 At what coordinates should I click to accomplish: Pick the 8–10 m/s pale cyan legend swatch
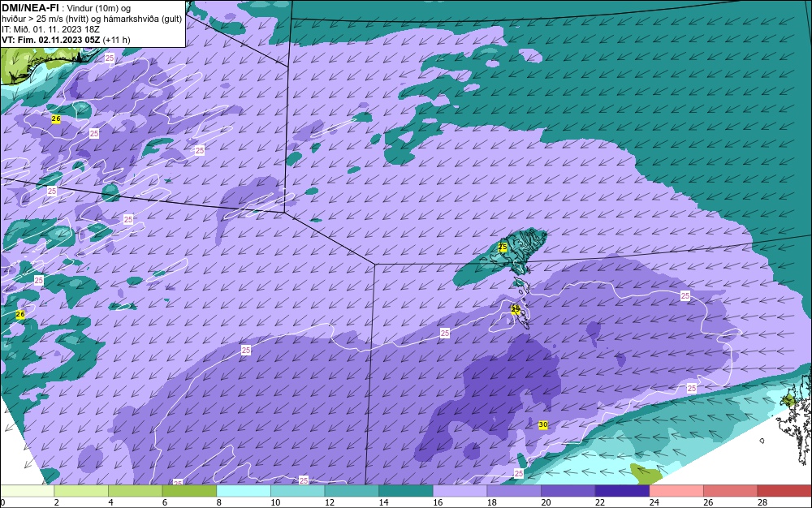coord(244,491)
